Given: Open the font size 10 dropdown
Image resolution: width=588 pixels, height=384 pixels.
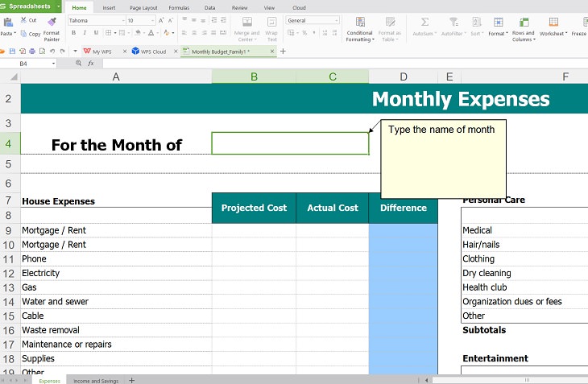Looking at the screenshot, I should 152,20.
